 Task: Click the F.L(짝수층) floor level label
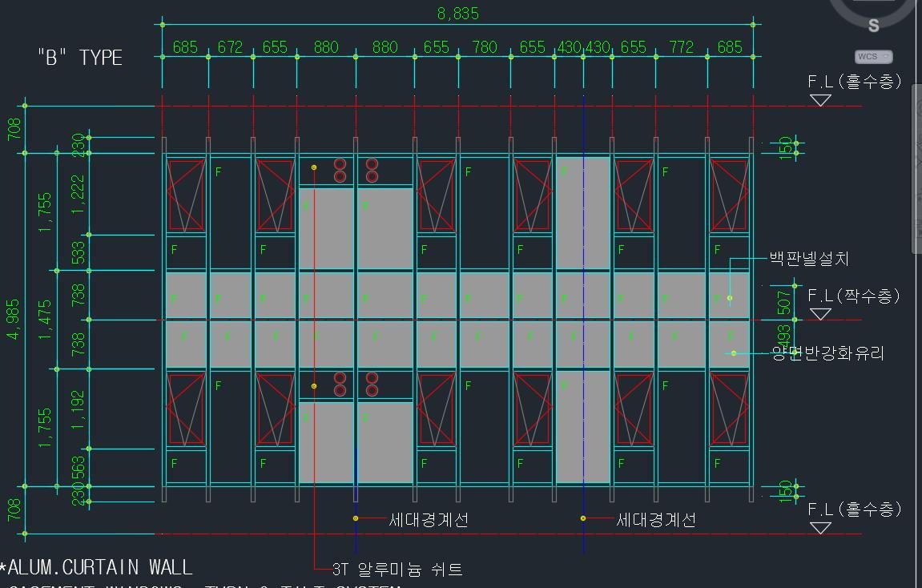tap(854, 295)
